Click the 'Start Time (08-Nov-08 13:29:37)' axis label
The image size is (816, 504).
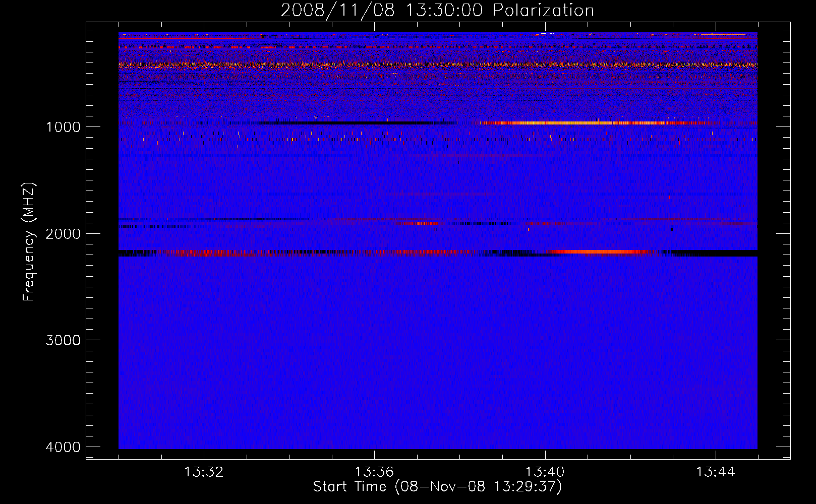(437, 487)
